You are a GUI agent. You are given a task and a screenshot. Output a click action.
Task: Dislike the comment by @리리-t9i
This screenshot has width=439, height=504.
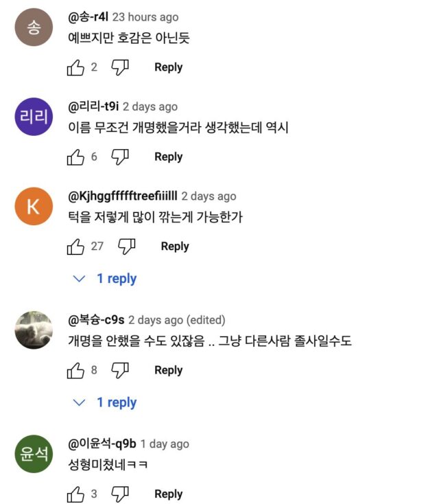point(120,157)
